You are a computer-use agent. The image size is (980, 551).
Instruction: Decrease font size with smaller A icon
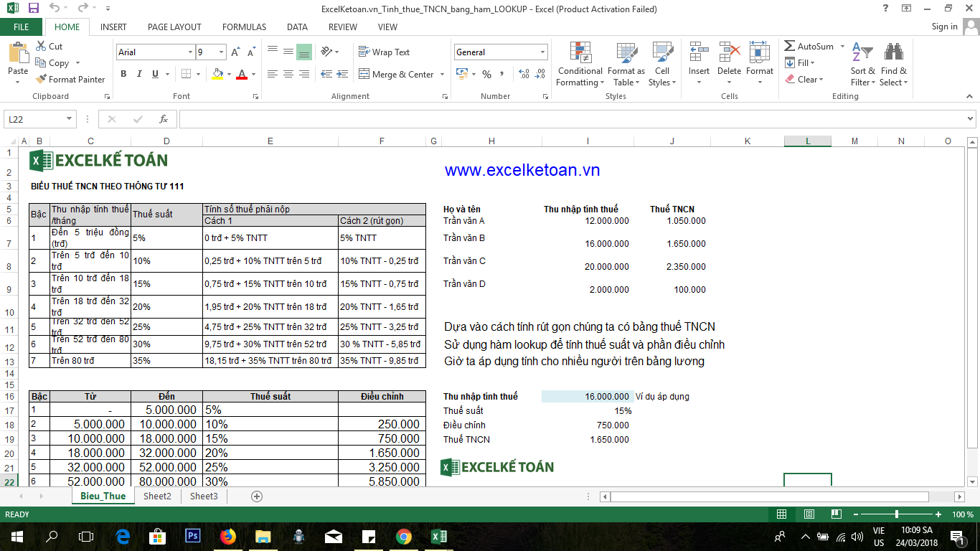point(251,52)
